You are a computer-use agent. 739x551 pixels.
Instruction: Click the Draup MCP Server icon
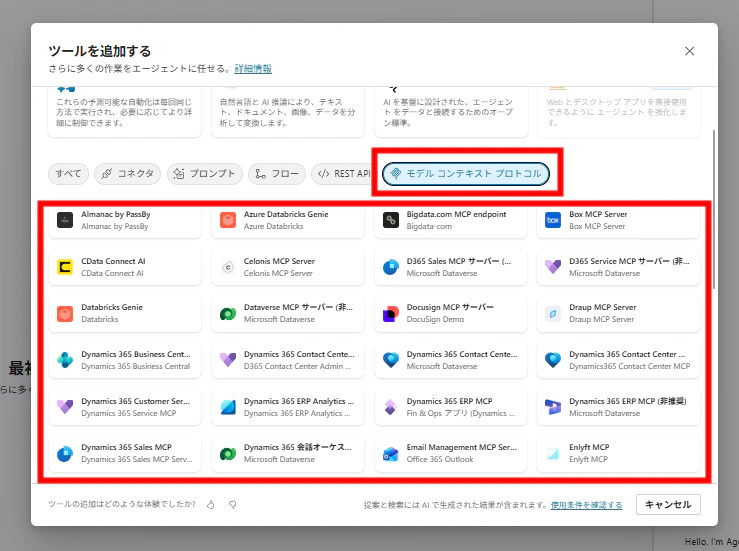pos(553,313)
